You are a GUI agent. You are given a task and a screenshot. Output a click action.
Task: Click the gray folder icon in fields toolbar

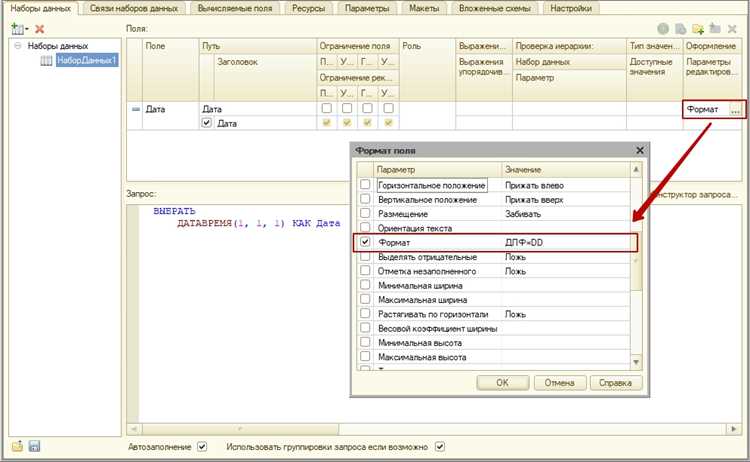click(715, 28)
